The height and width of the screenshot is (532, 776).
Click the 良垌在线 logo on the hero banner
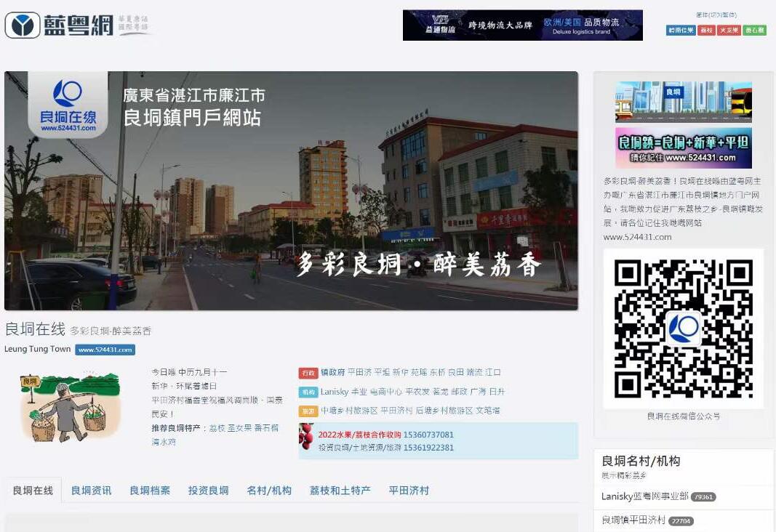[x=68, y=104]
